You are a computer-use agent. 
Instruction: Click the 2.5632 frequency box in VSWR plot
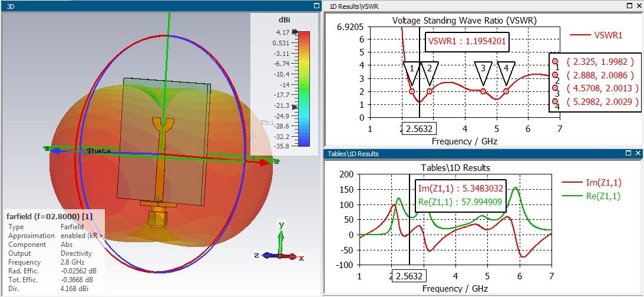tap(419, 129)
